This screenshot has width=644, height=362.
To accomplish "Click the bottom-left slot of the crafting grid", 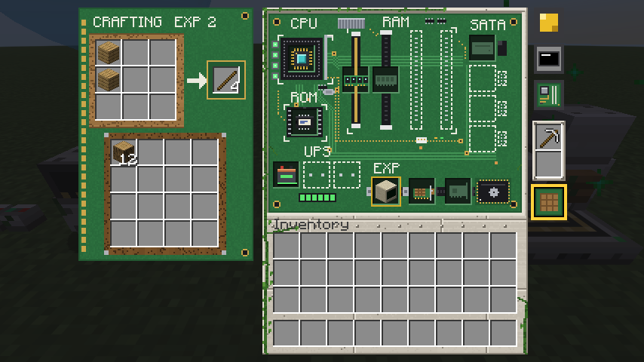I will point(109,107).
